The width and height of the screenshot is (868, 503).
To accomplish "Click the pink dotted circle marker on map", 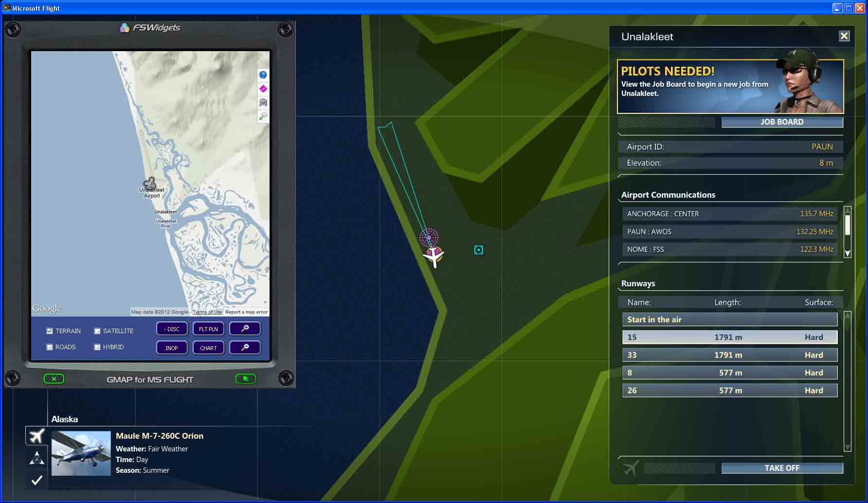I will (x=429, y=238).
